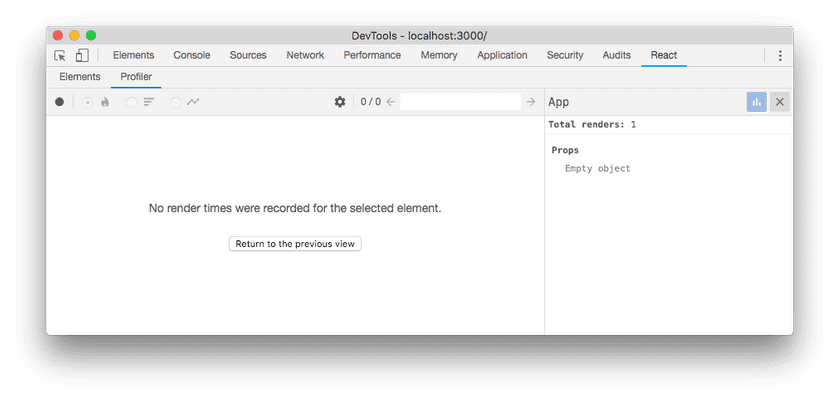The height and width of the screenshot is (402, 840).
Task: Go to next commit arrow
Action: (x=530, y=102)
